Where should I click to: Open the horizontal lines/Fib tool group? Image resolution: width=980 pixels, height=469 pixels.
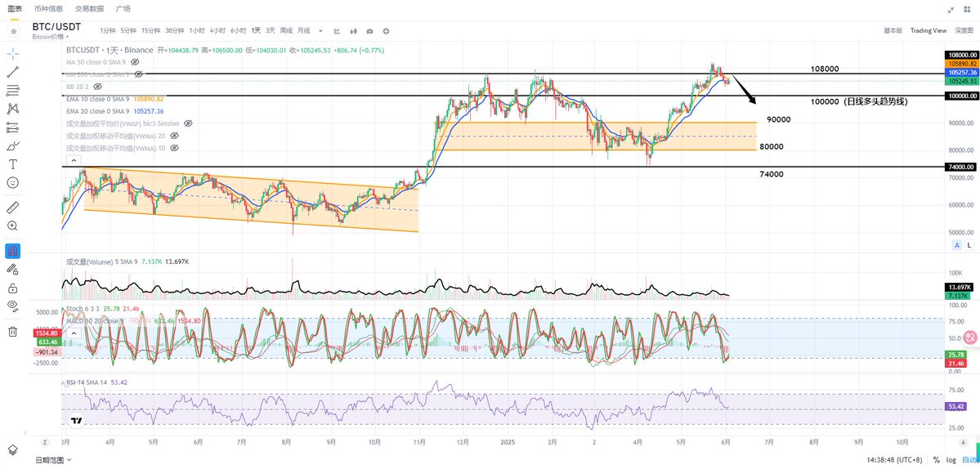tap(12, 91)
